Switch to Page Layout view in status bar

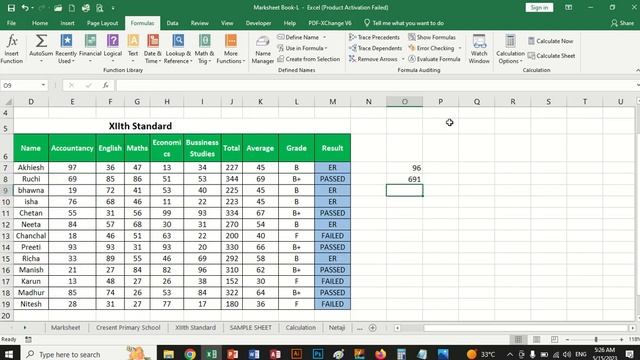(536, 340)
